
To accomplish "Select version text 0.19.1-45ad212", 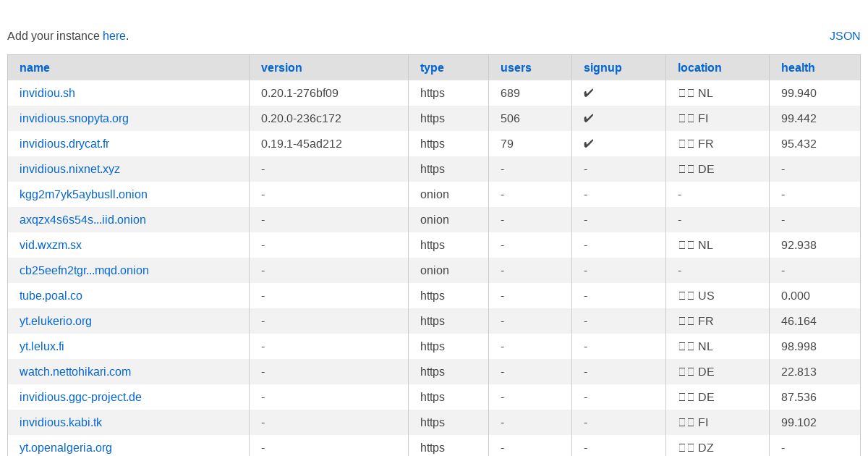I will (302, 143).
